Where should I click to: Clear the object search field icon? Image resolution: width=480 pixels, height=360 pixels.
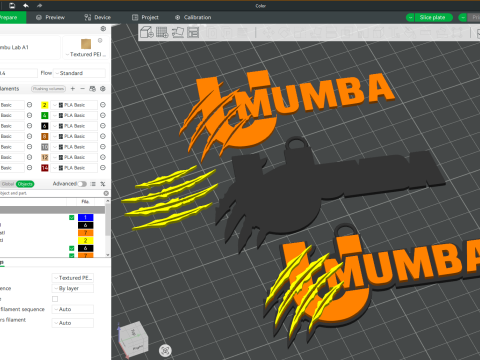pos(106,193)
